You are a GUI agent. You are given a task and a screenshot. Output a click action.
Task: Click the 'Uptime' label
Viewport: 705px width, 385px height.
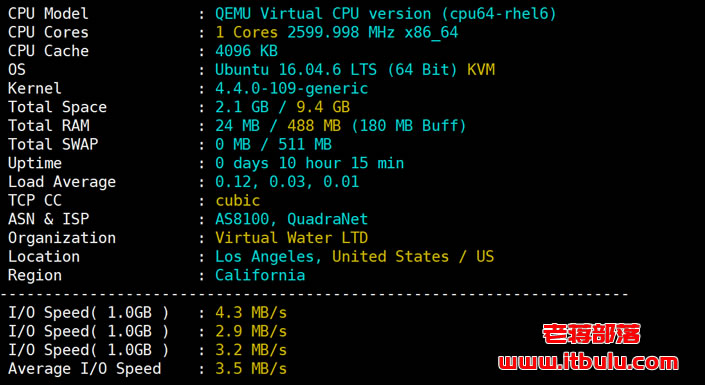[x=35, y=164]
